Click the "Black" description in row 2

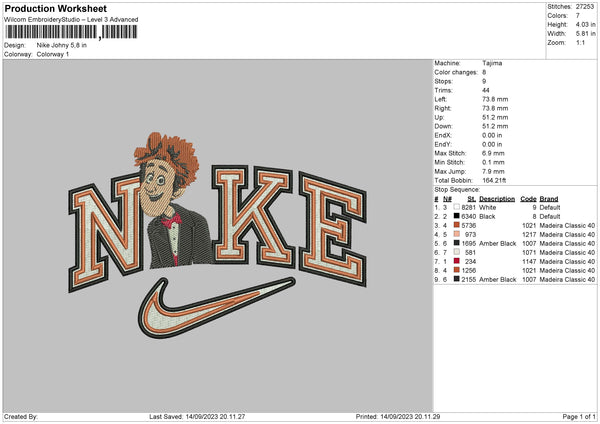point(487,216)
